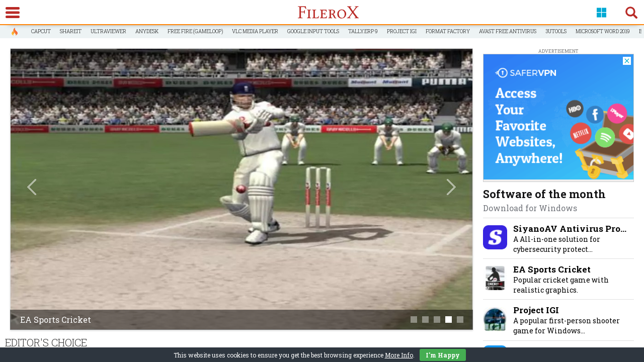Viewport: 644px width, 362px height.
Task: Open SiyanoAV Antivirus Pro title
Action: [570, 229]
